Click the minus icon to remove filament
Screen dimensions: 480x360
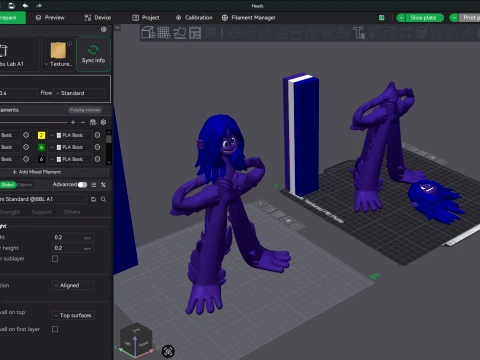(x=83, y=122)
